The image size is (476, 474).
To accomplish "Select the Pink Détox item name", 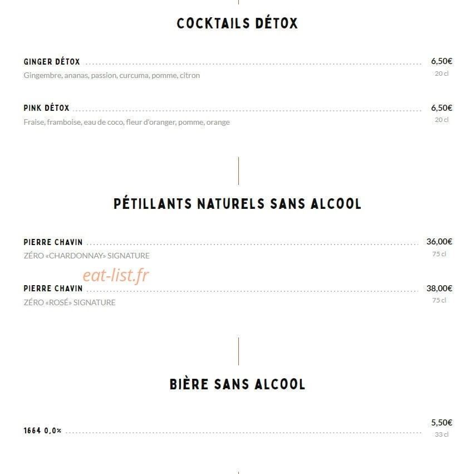I will [46, 108].
